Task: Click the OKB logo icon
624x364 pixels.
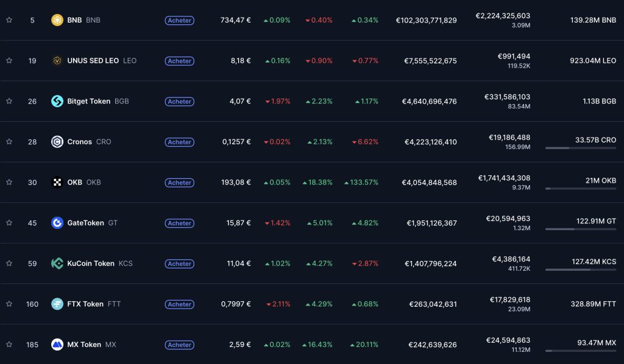Action: coord(57,182)
